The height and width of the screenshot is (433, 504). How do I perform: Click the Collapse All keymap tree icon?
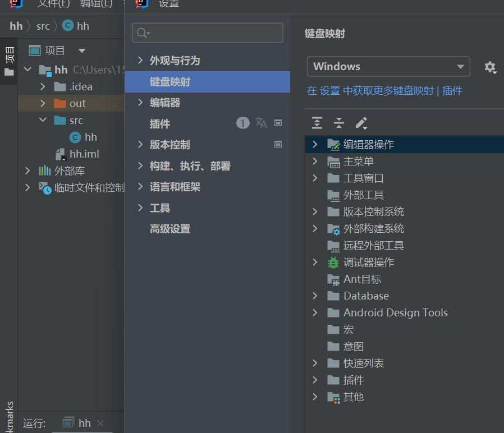339,123
